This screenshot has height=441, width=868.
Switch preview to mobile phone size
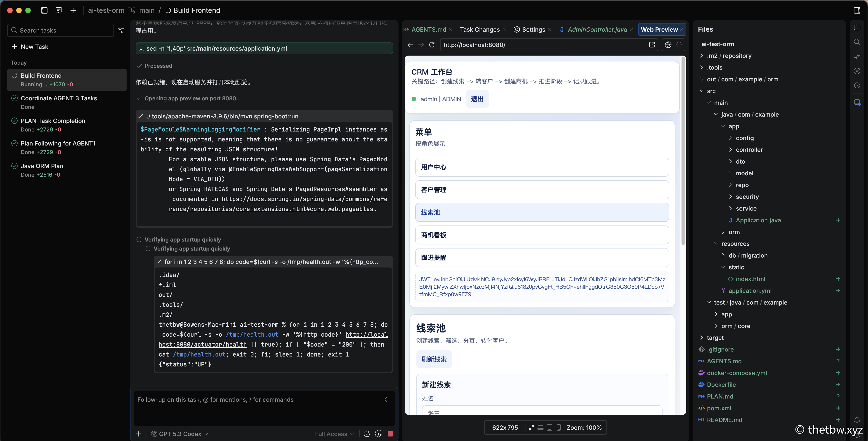point(559,427)
